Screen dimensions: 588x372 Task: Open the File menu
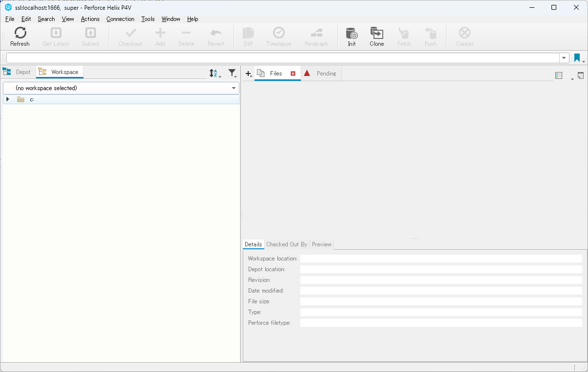[x=10, y=19]
